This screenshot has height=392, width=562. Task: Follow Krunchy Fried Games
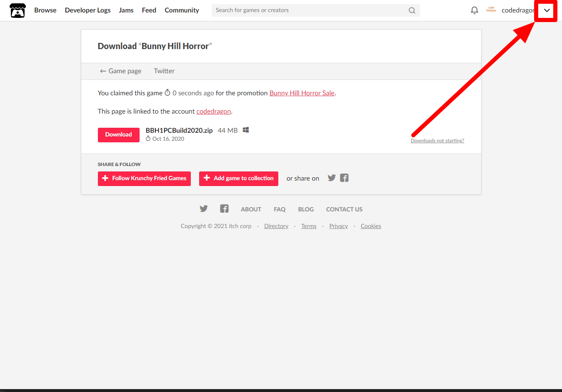click(144, 179)
